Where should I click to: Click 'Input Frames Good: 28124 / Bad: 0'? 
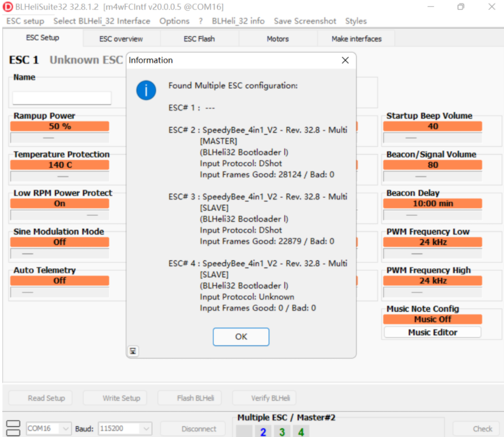(x=267, y=175)
